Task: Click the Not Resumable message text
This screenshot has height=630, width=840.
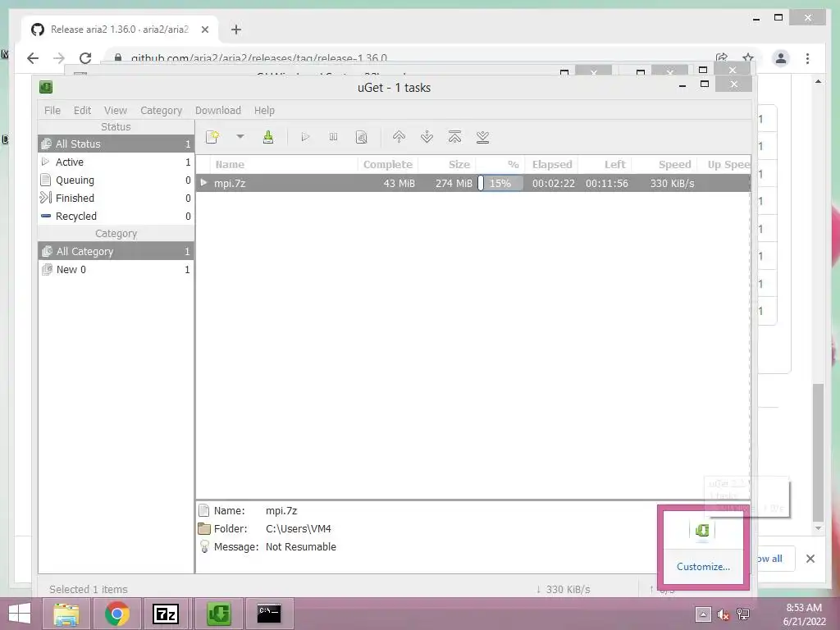Action: pyautogui.click(x=301, y=547)
